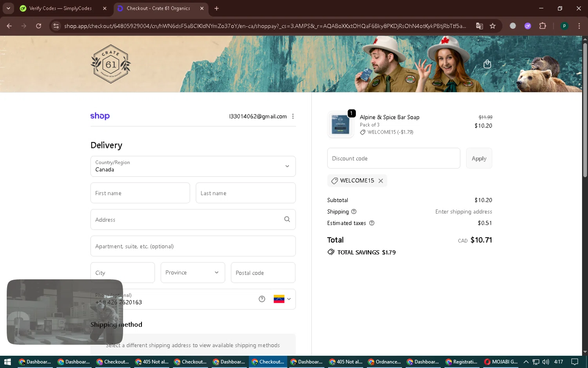Remove the WELCOME15 discount code
The image size is (588, 368).
(381, 181)
